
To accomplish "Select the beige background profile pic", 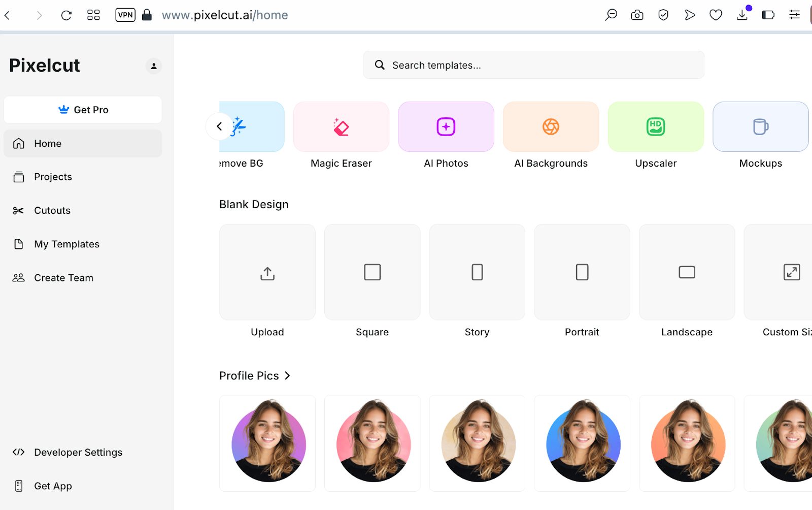I will coord(477,443).
